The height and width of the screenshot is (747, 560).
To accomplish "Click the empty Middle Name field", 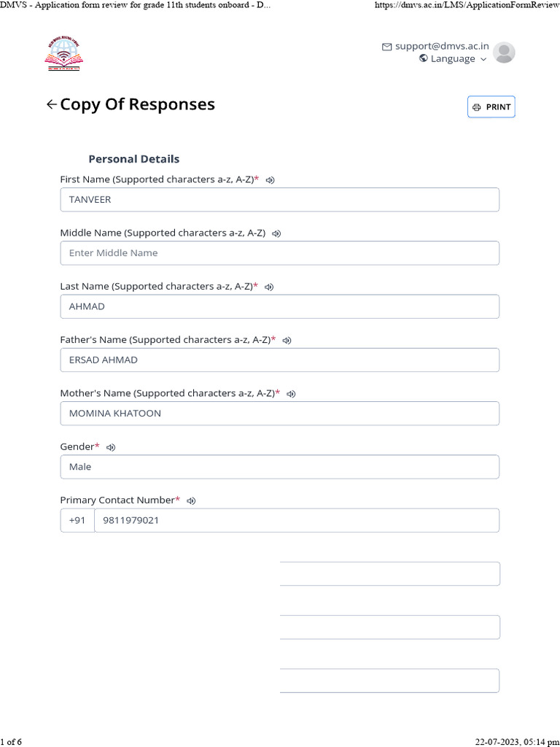I will pyautogui.click(x=280, y=253).
